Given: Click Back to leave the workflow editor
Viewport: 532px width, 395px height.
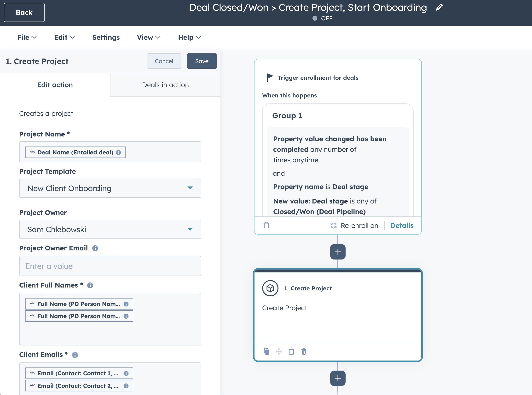Looking at the screenshot, I should coord(24,12).
